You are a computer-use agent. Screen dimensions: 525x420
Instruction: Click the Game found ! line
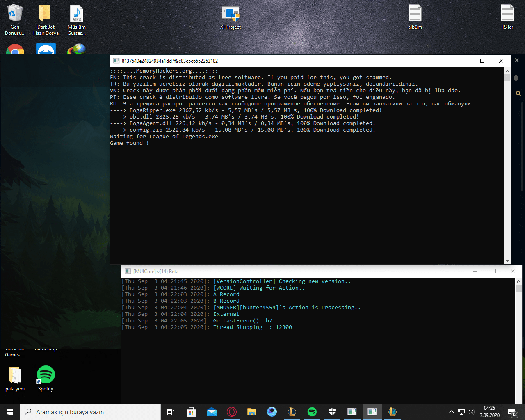[x=130, y=143]
